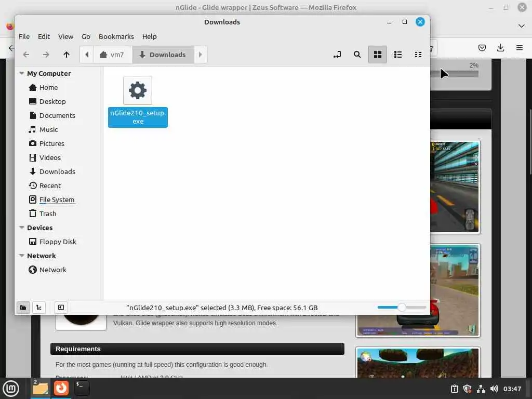Click the download progress bar in Firefox
Image resolution: width=532 pixels, height=399 pixels.
(x=455, y=74)
